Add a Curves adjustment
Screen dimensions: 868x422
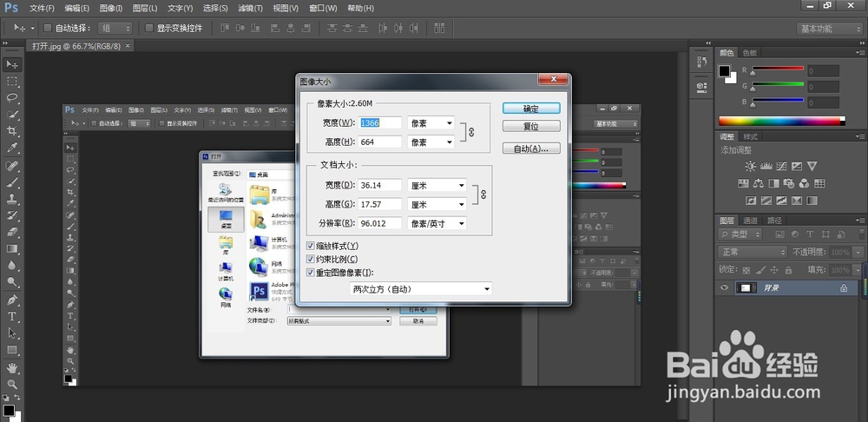(x=782, y=166)
